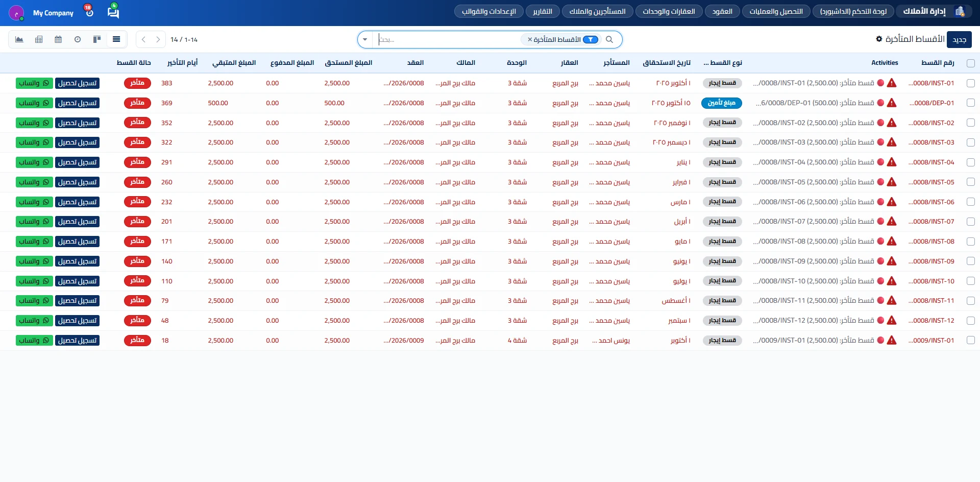Switch to kanban view icon

coord(97,39)
